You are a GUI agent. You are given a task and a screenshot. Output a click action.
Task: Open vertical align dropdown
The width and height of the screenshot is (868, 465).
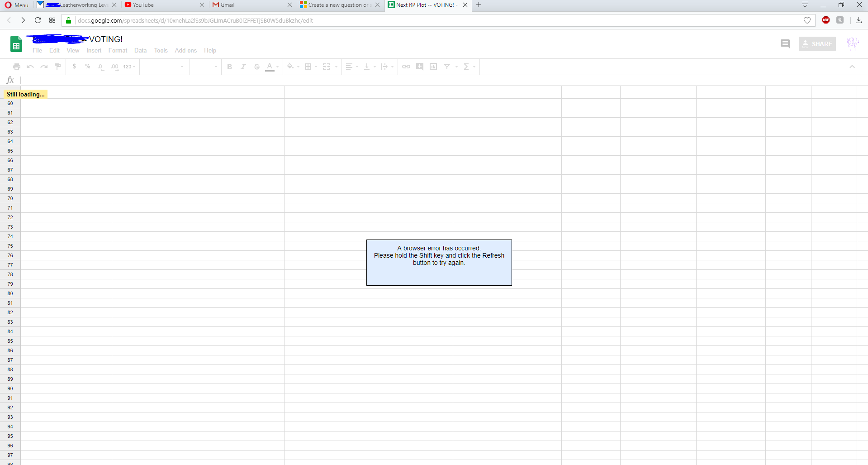point(370,67)
